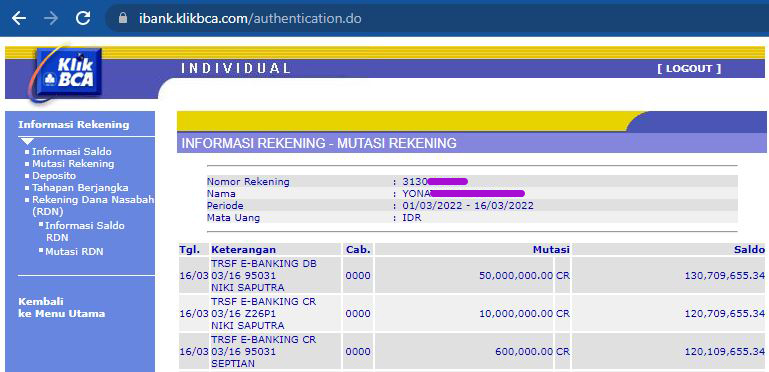
Task: Open Mutasi RDN submenu item
Action: (x=74, y=252)
